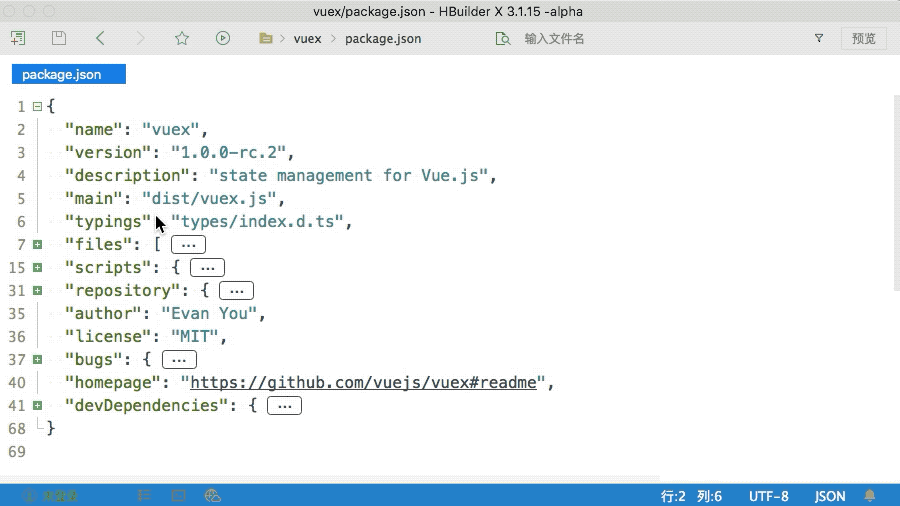Click the editor vertical scrollbar
This screenshot has height=506, width=900.
click(897, 194)
